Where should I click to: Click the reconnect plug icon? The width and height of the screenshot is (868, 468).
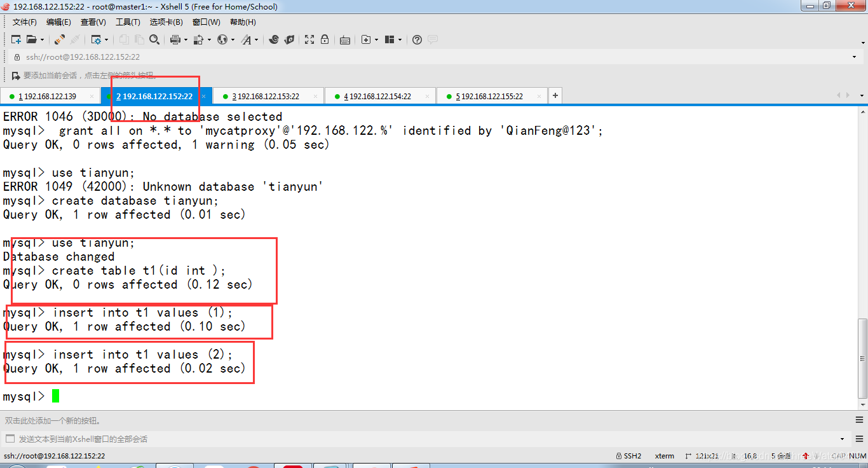(x=59, y=39)
